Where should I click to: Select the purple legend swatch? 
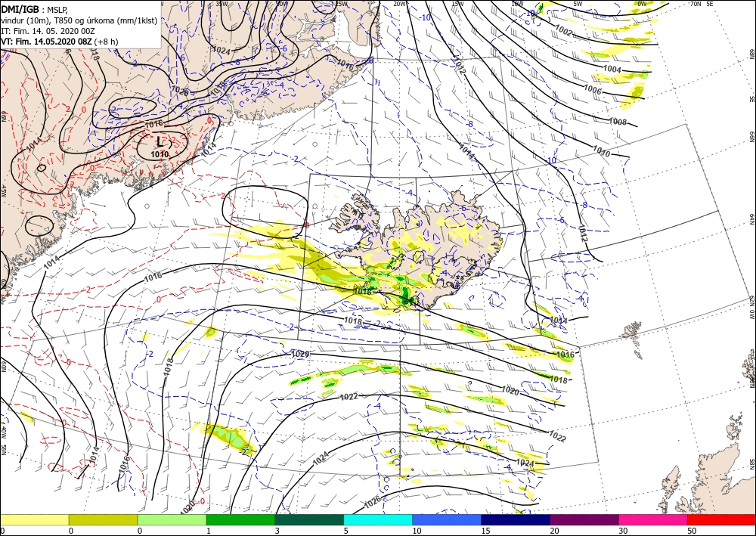click(584, 519)
